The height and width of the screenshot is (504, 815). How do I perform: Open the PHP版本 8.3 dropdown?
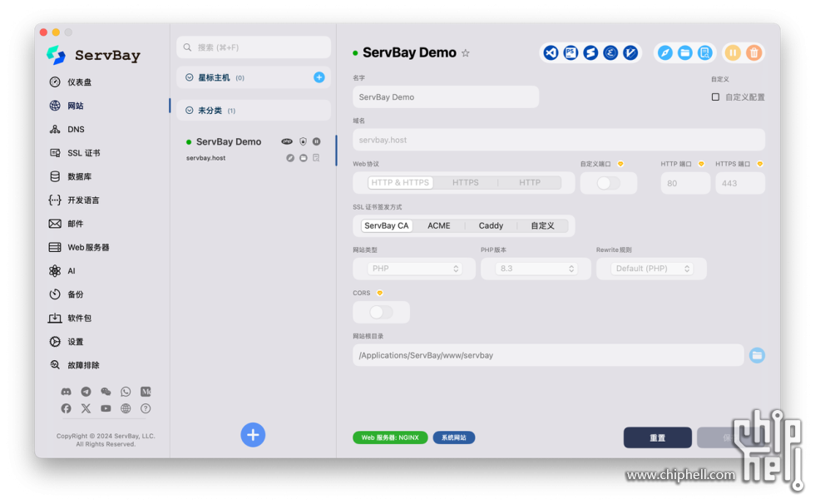click(536, 269)
